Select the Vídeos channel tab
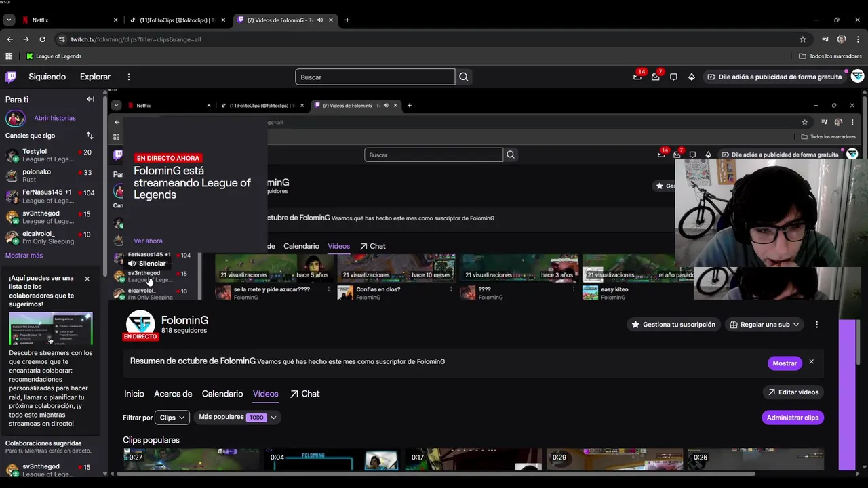868x488 pixels. pyautogui.click(x=266, y=394)
